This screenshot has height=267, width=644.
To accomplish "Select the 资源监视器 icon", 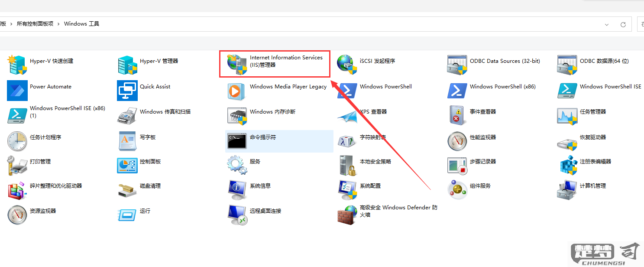I will pos(17,215).
